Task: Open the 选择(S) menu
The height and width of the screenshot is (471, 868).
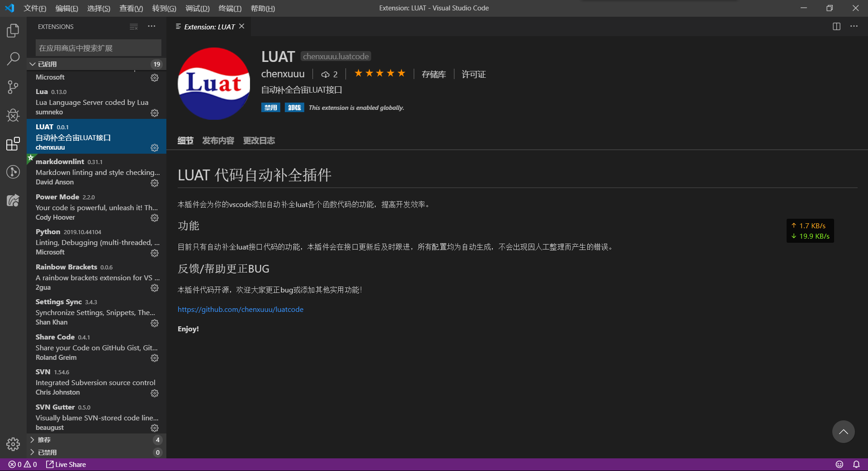Action: [99, 8]
